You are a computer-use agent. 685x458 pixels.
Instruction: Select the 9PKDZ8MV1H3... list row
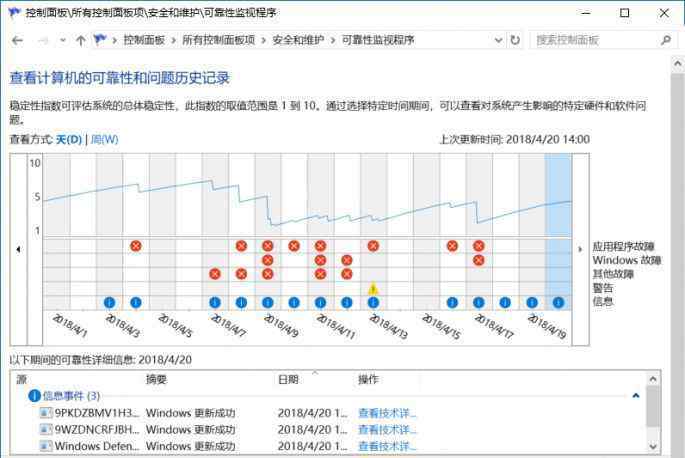pyautogui.click(x=329, y=413)
